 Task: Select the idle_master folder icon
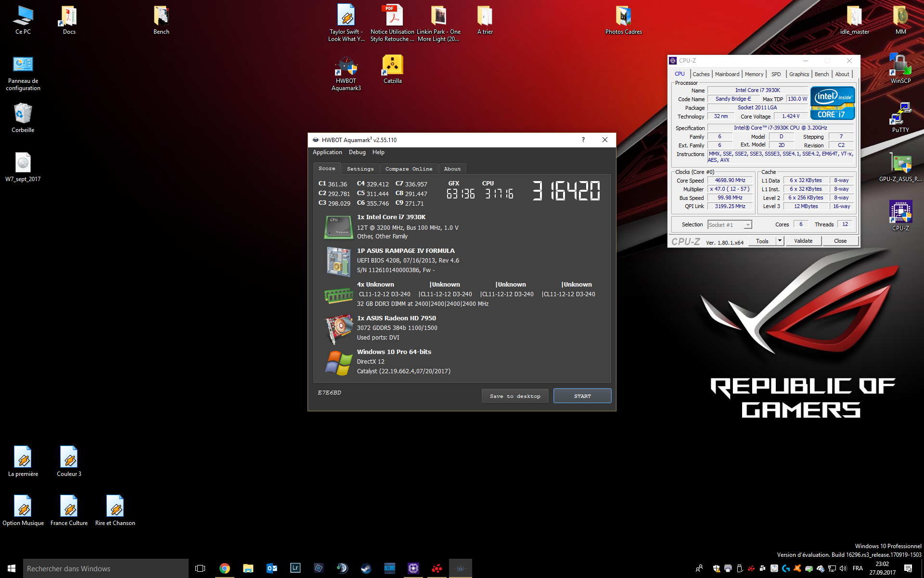tap(854, 20)
